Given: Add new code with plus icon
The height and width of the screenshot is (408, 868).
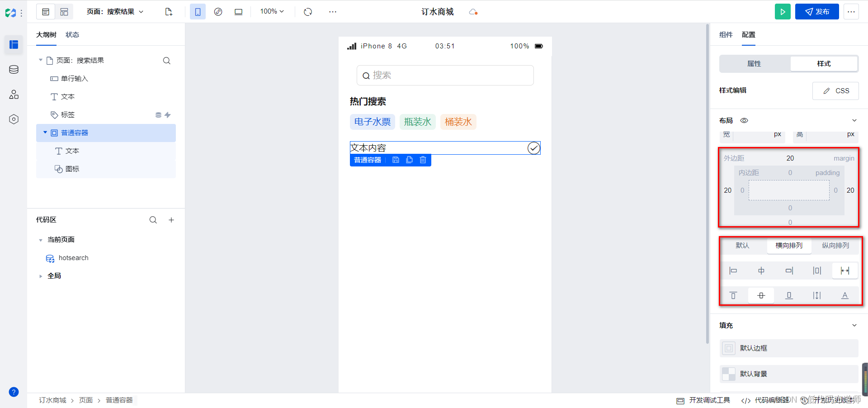Looking at the screenshot, I should tap(171, 220).
